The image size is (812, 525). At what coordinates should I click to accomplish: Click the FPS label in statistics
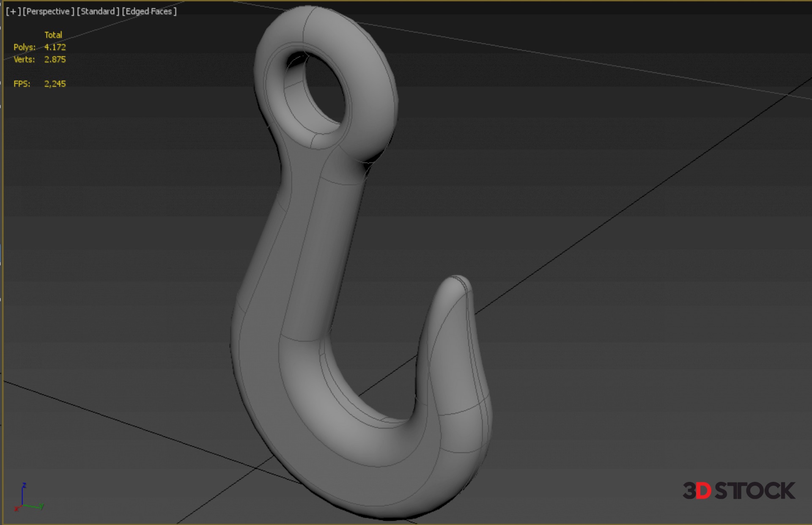pyautogui.click(x=22, y=84)
